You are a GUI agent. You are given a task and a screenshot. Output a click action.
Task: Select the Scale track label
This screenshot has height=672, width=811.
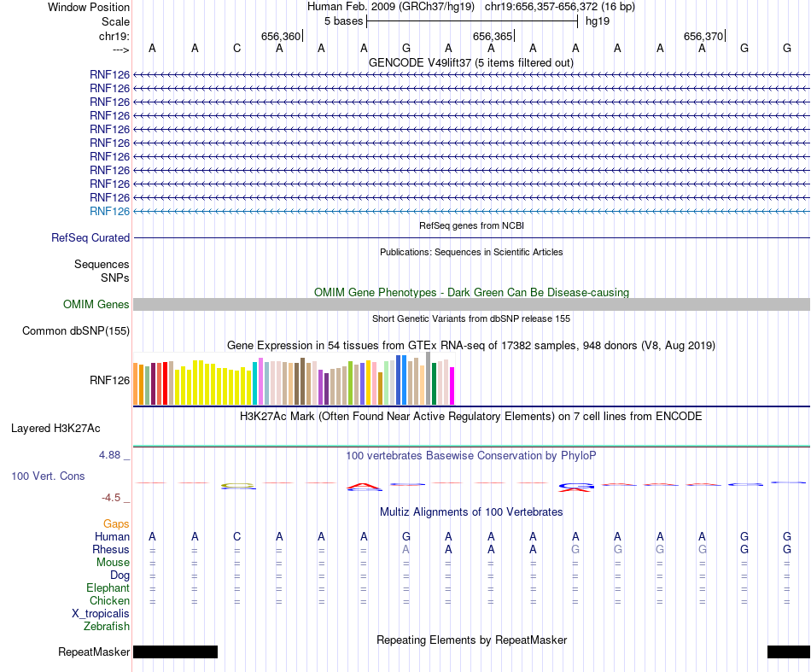coord(115,21)
